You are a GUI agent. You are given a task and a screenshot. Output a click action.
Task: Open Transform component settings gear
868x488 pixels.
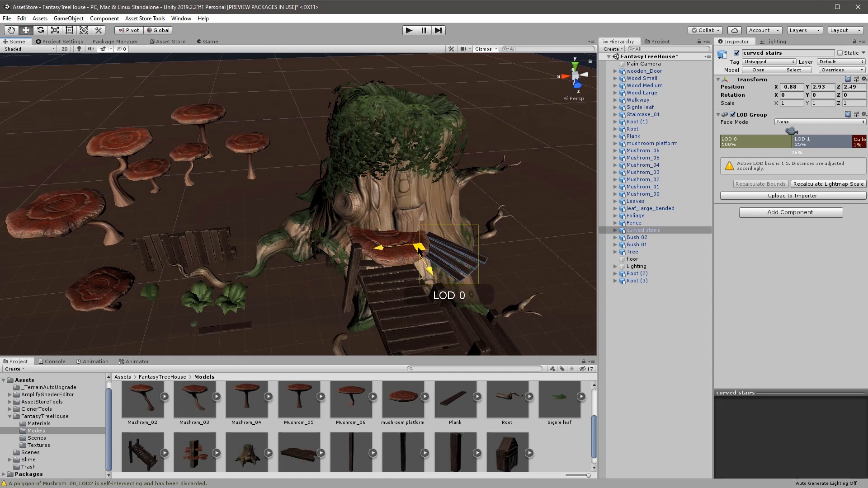tap(864, 79)
